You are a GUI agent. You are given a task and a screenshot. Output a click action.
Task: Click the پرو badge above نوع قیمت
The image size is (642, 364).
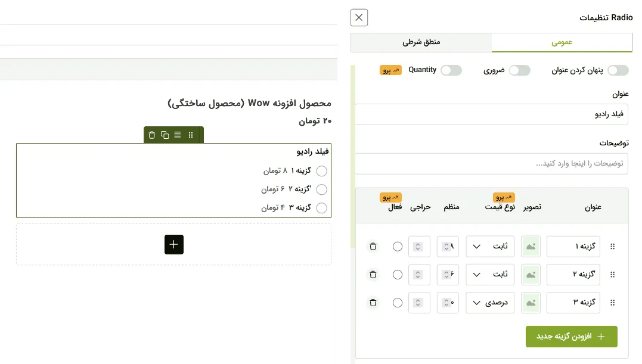coord(504,198)
